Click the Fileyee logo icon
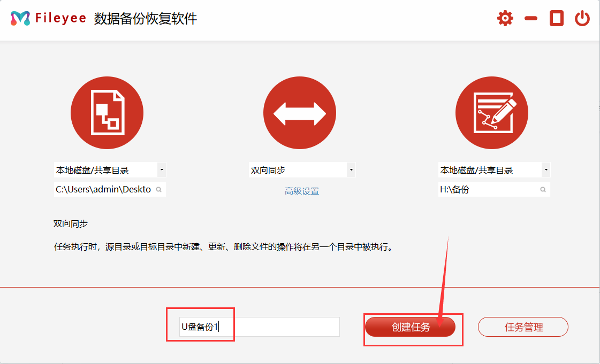 (20, 19)
